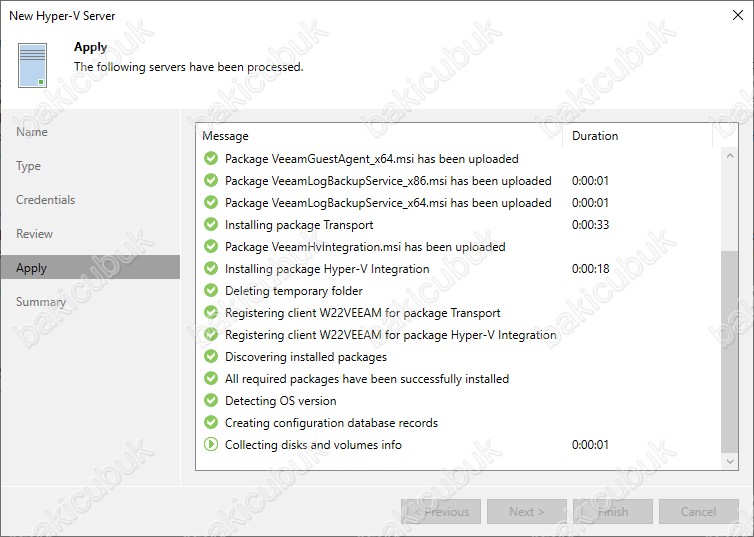Click 0:00:01 duration of VeeamLogBackupService_x64.msi row
Viewport: 754px width, 537px height.
[x=591, y=203]
